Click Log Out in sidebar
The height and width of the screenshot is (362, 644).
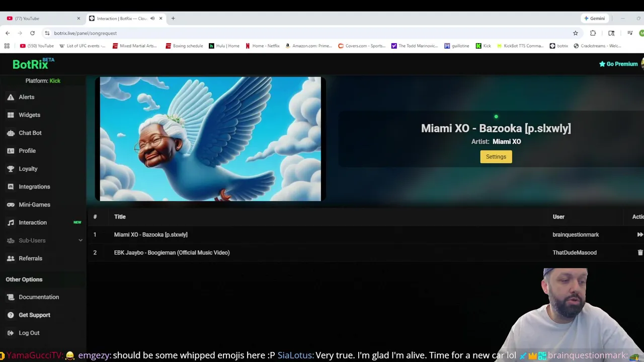coord(29,333)
